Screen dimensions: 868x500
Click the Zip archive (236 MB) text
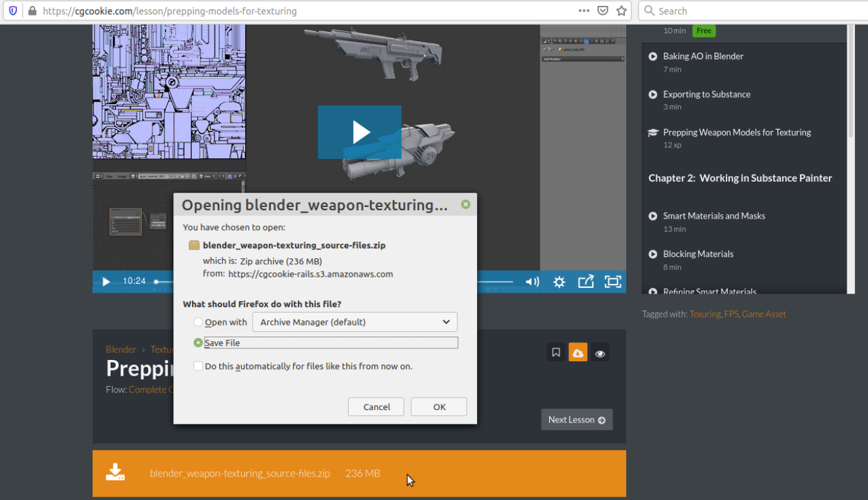click(281, 261)
